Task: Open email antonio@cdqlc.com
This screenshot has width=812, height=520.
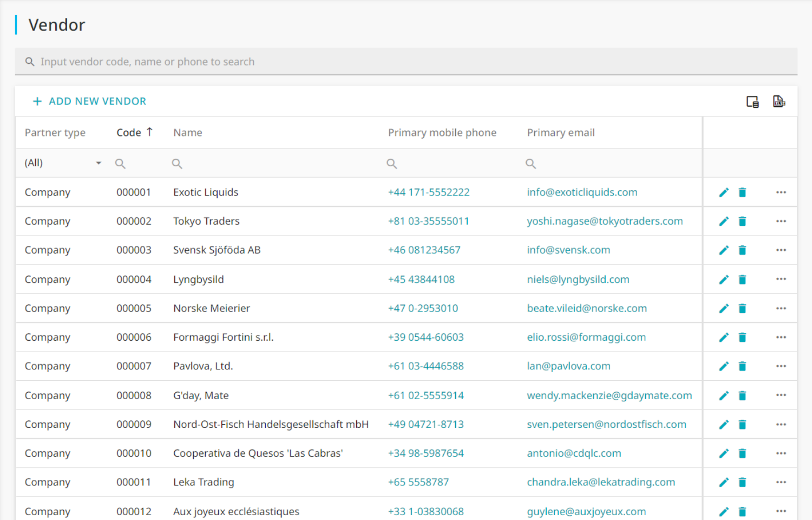Action: (x=574, y=453)
